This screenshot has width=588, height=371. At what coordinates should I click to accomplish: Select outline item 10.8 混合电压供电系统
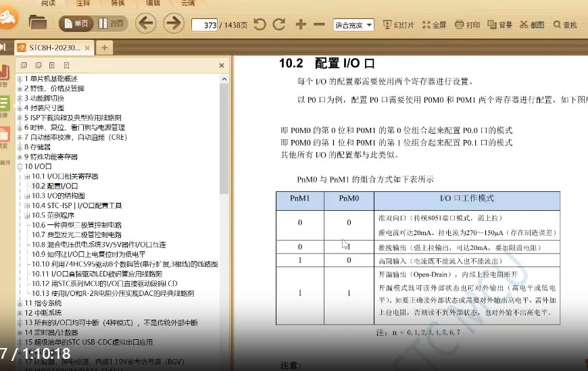click(x=99, y=245)
